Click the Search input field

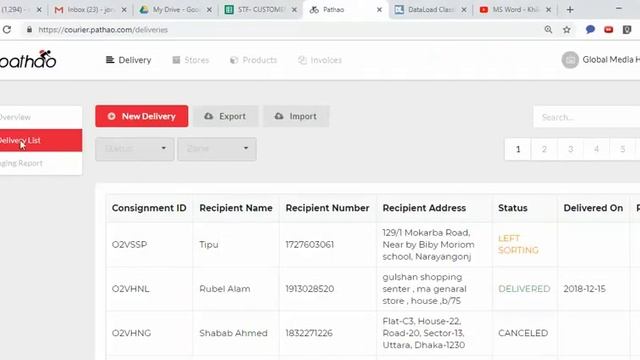pyautogui.click(x=587, y=117)
